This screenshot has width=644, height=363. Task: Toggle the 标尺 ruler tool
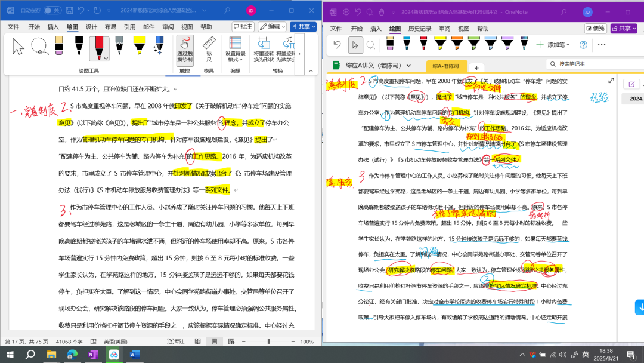pyautogui.click(x=209, y=50)
